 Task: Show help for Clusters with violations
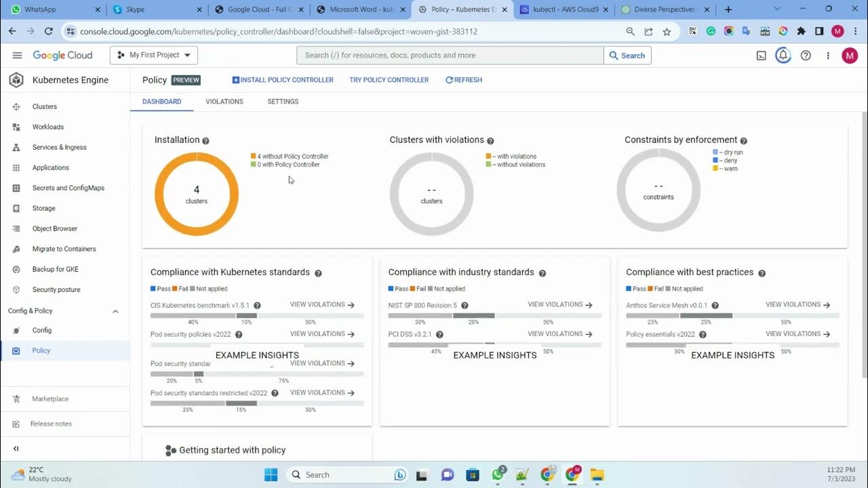[x=490, y=141]
